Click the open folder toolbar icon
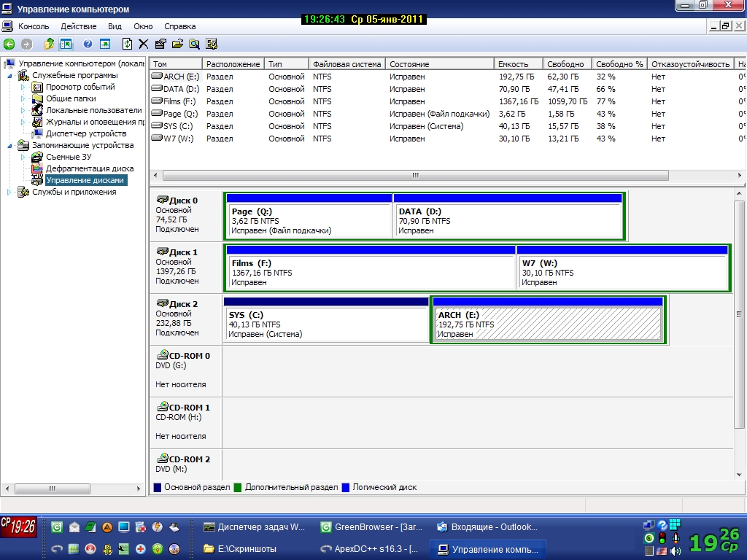Viewport: 747px width, 560px height. (x=177, y=44)
